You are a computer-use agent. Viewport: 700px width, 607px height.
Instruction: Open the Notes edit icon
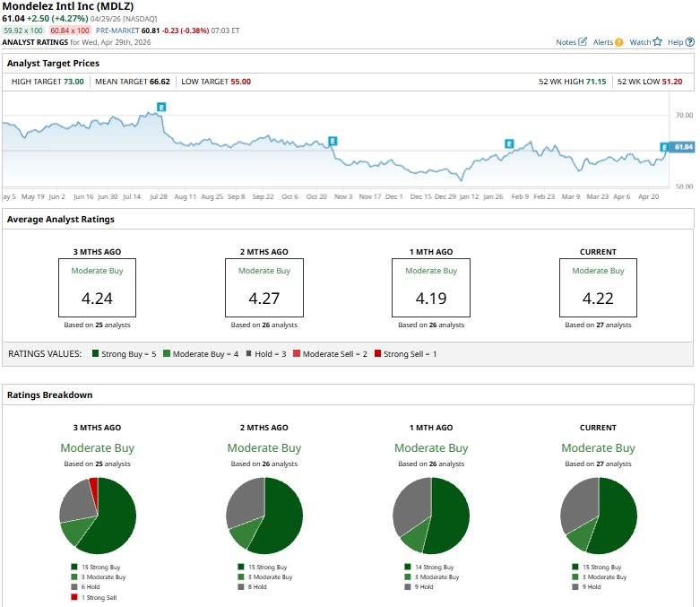tap(583, 42)
